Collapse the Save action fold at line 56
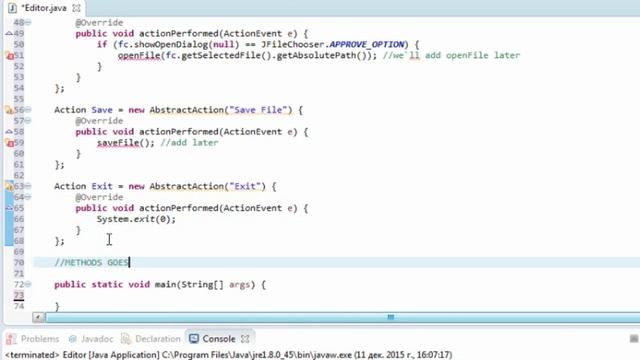The height and width of the screenshot is (360, 640). point(28,110)
